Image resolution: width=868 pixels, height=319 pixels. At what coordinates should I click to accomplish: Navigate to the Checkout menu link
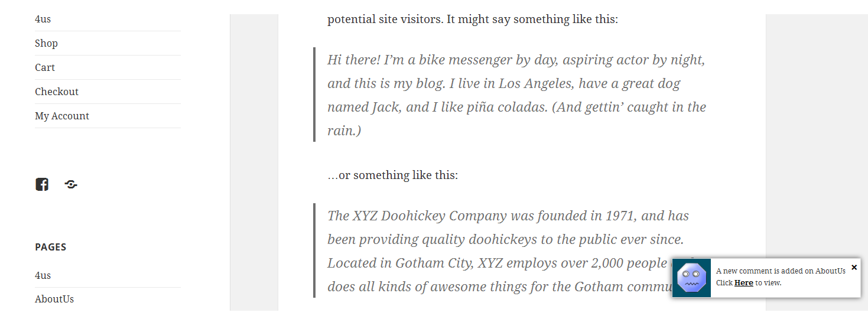coord(57,92)
